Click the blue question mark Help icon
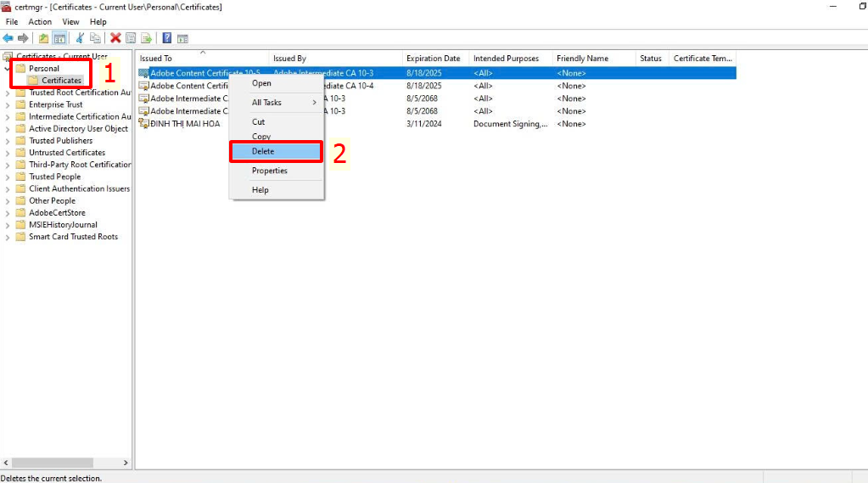The image size is (868, 483). (x=166, y=38)
